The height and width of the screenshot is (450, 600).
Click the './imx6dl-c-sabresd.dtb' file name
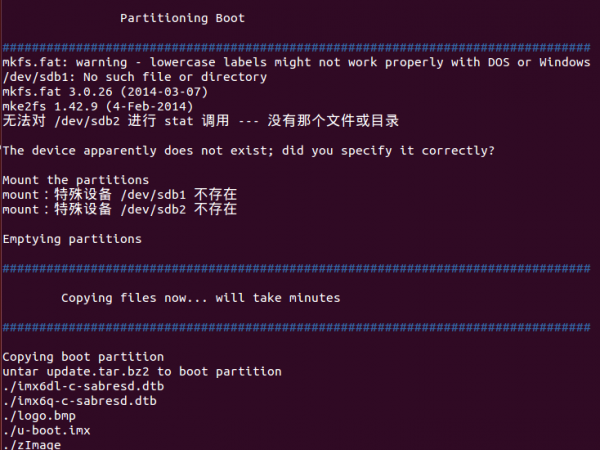(x=83, y=386)
